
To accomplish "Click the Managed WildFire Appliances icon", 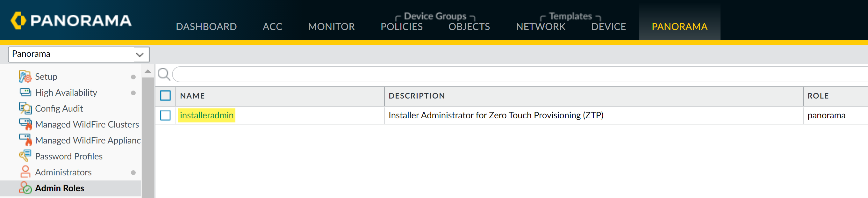I will pyautogui.click(x=25, y=140).
